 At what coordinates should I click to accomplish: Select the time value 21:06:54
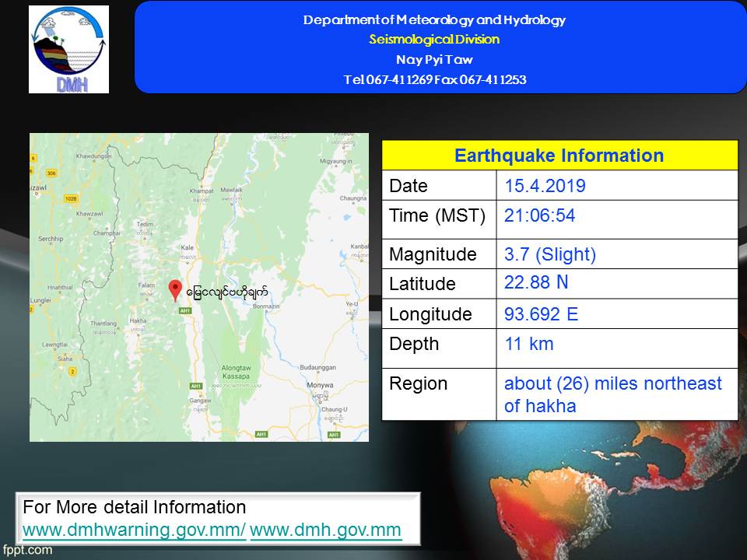tap(540, 215)
